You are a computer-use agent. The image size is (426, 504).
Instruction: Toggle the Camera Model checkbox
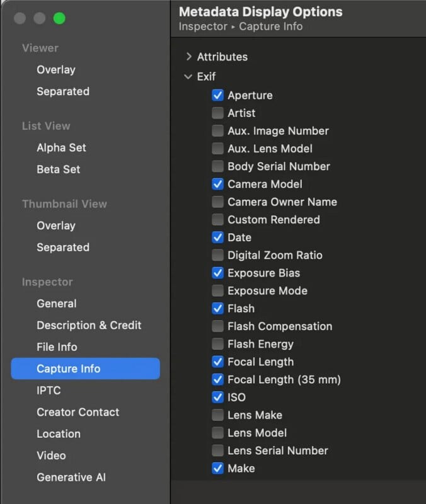217,184
